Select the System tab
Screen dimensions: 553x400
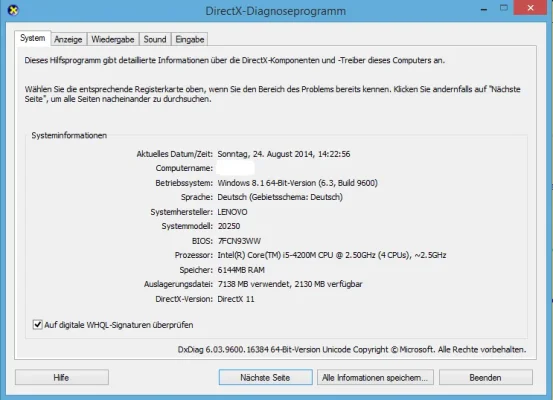[x=32, y=38]
